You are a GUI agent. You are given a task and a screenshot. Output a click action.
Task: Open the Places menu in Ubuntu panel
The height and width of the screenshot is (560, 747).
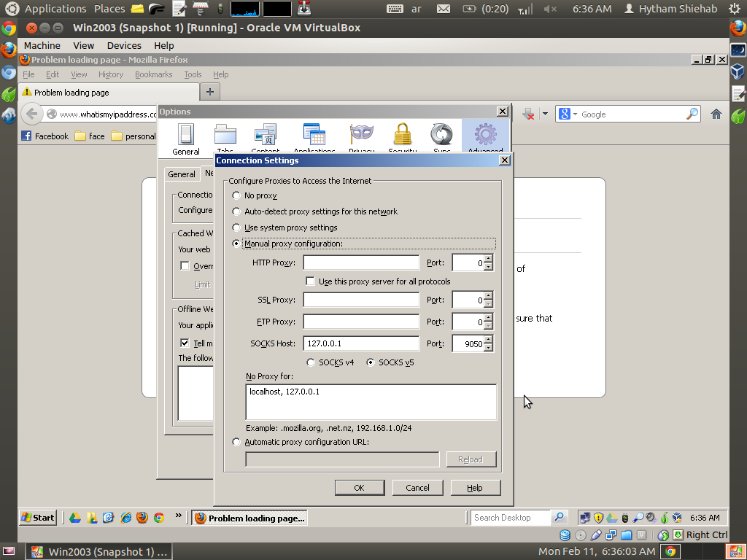tap(109, 9)
